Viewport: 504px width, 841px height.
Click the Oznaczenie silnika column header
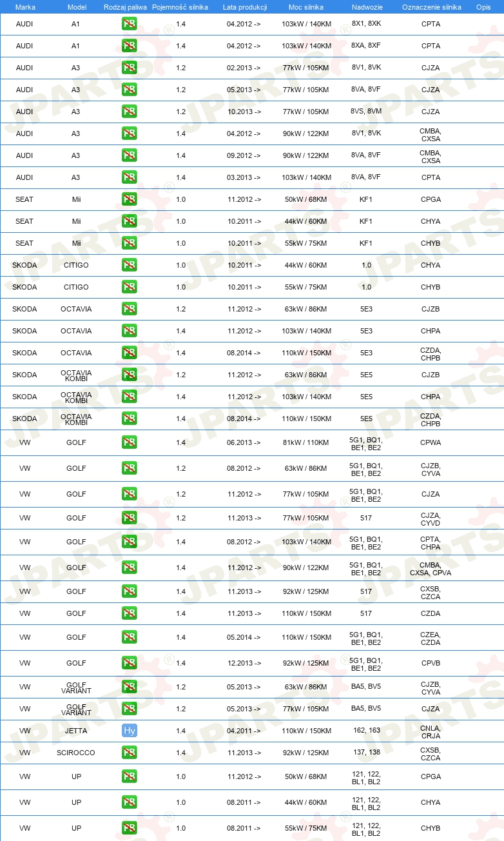(x=431, y=6)
